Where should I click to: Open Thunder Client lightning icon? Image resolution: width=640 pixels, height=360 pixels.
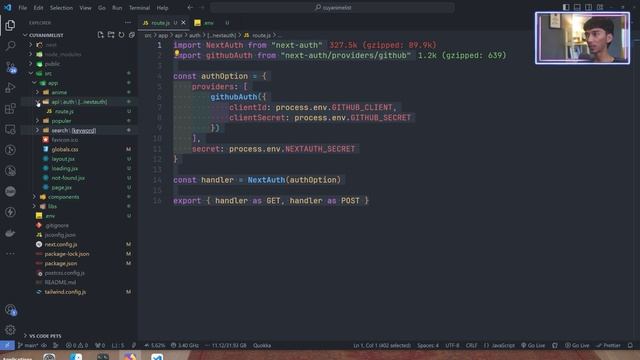coord(10,212)
